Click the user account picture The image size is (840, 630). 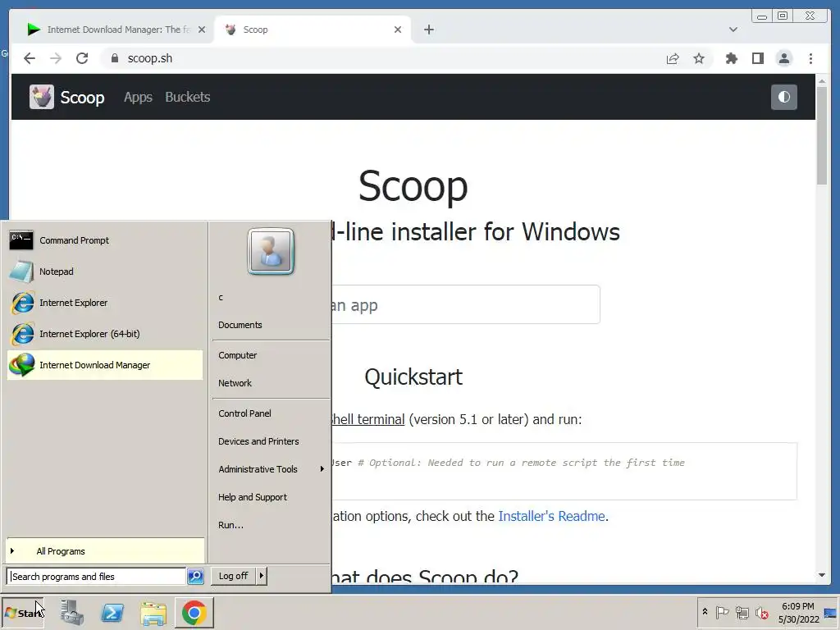coord(271,251)
